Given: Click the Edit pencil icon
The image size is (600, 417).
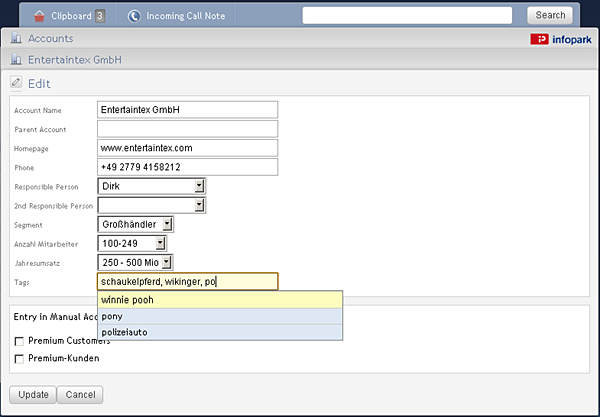Looking at the screenshot, I should [16, 82].
